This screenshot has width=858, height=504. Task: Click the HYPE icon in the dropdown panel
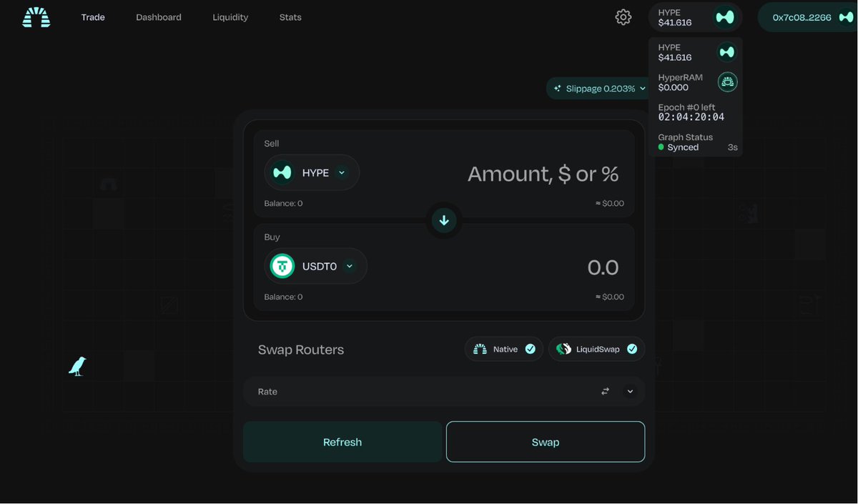(727, 52)
